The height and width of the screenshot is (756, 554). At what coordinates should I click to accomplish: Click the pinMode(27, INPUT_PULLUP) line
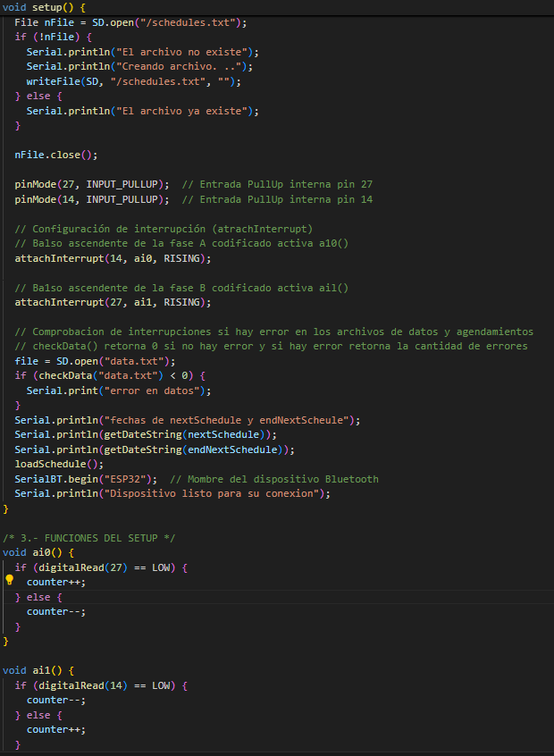(x=91, y=184)
